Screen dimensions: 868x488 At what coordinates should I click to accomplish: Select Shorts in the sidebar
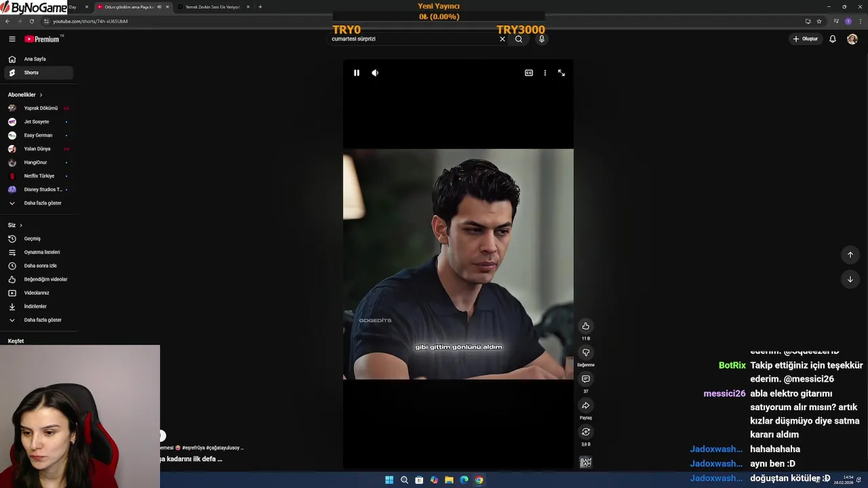click(x=39, y=73)
